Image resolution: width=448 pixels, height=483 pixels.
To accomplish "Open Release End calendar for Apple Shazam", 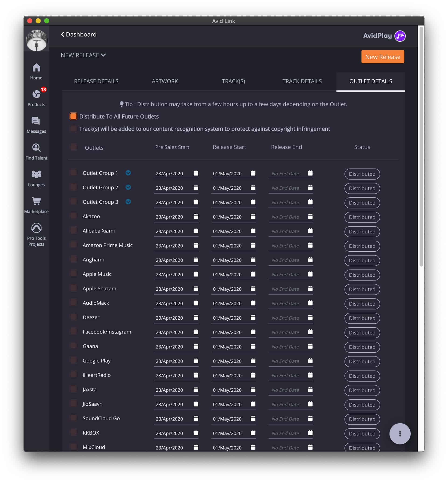I will 310,289.
